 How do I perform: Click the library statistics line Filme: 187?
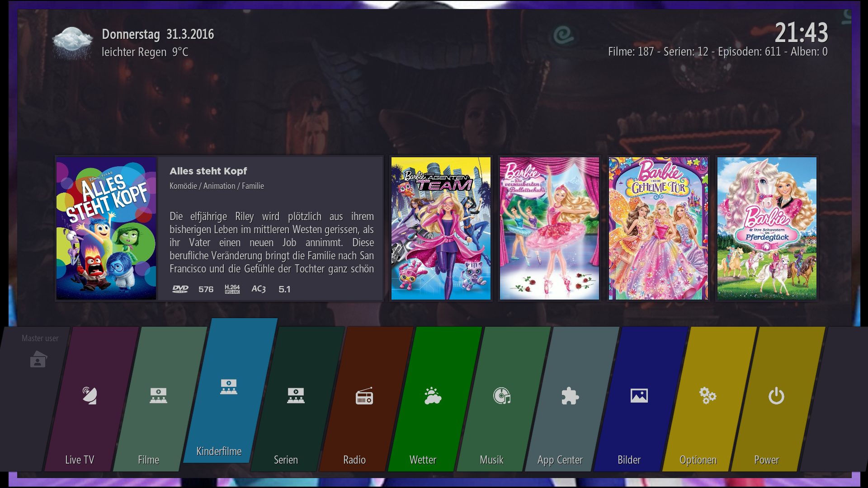(x=718, y=52)
